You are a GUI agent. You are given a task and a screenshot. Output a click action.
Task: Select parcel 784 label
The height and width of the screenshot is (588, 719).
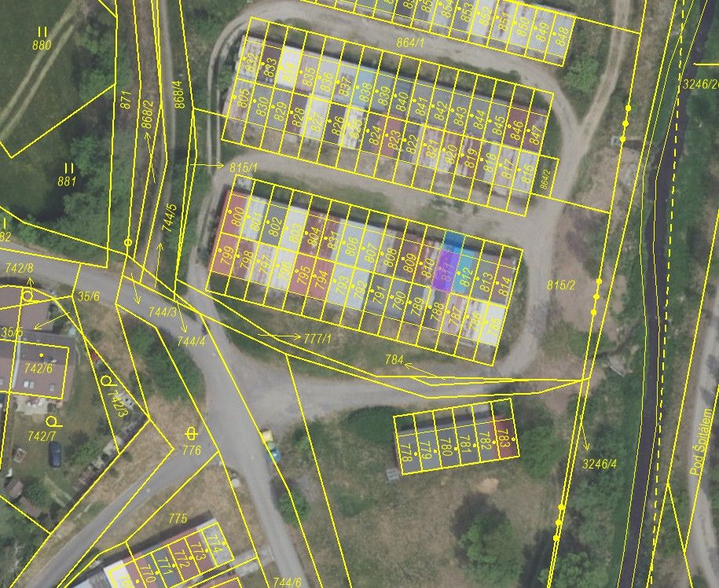(x=394, y=361)
